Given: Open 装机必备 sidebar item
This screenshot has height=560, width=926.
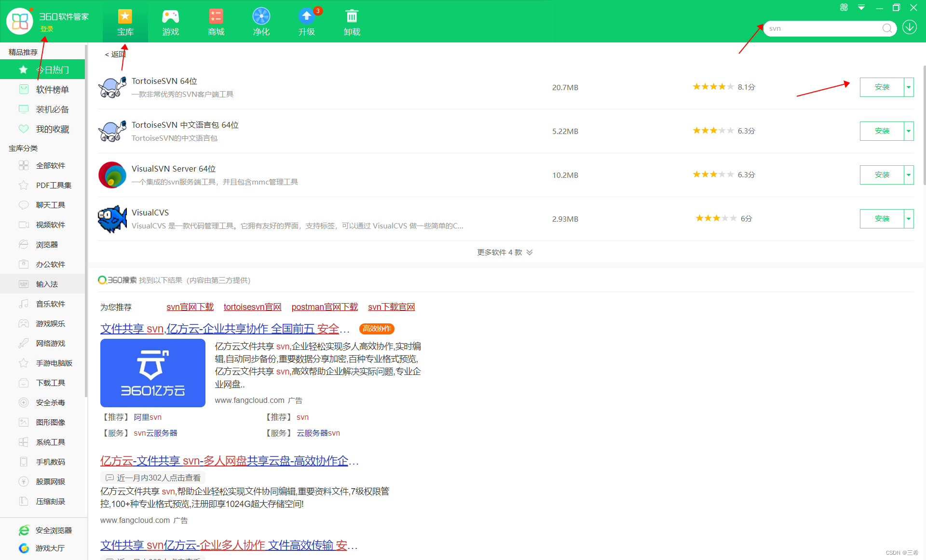Looking at the screenshot, I should 42,109.
